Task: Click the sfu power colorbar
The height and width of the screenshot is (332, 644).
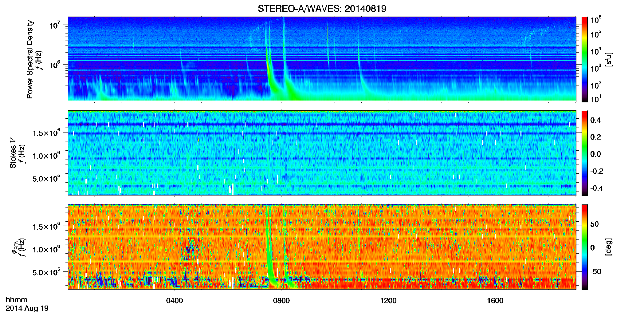Action: [x=585, y=59]
